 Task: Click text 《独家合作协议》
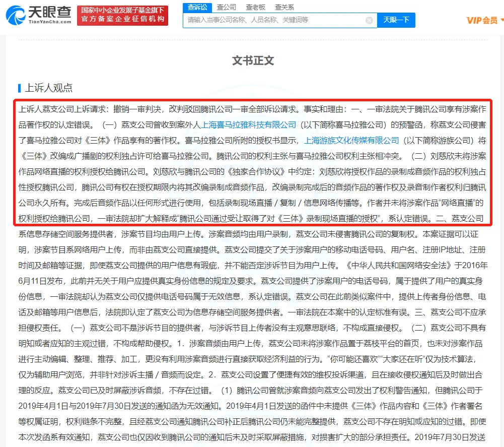point(256,172)
